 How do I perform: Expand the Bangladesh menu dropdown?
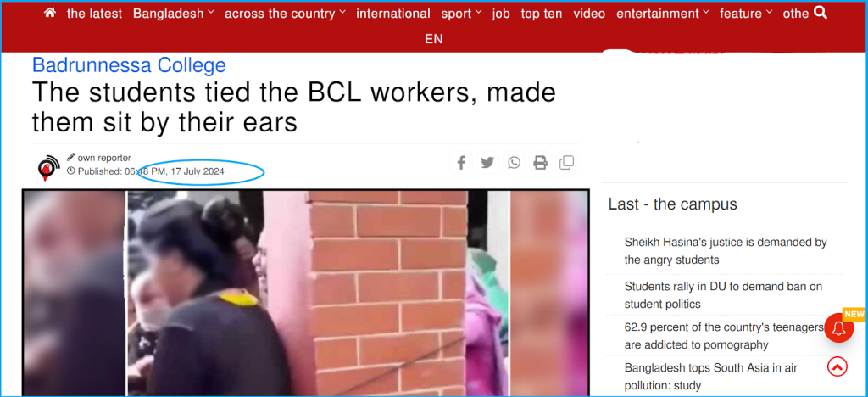click(173, 14)
